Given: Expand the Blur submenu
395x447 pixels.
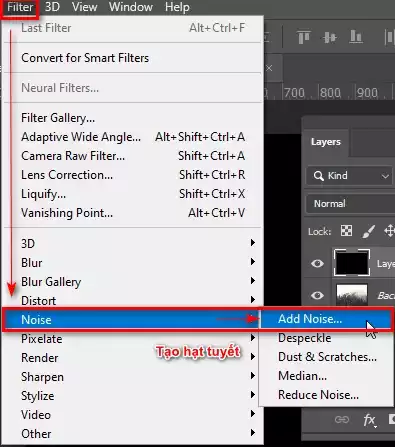Looking at the screenshot, I should pyautogui.click(x=133, y=263).
